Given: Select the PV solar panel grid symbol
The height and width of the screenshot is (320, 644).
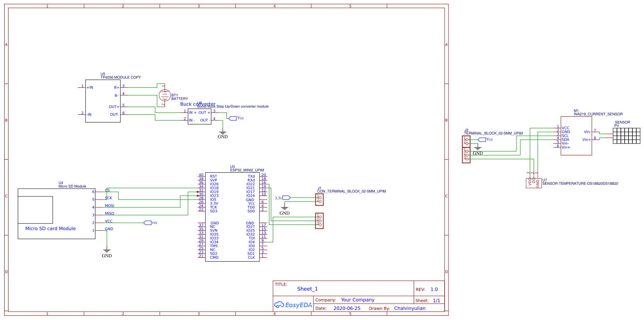Looking at the screenshot, I should coord(627,136).
